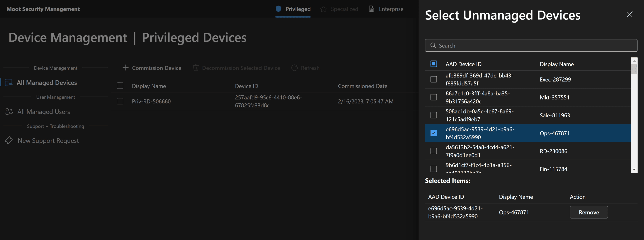
Task: Click the Privileged shield icon
Action: pyautogui.click(x=278, y=9)
